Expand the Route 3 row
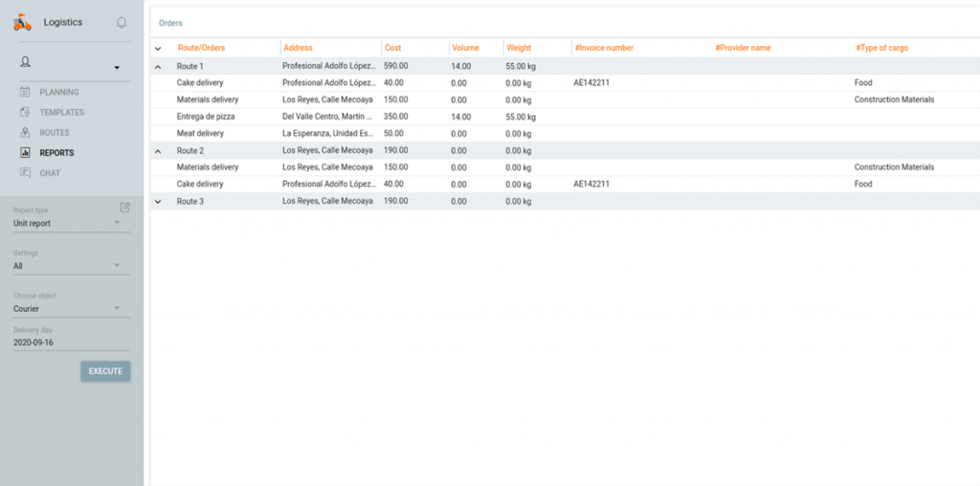980x486 pixels. click(158, 202)
